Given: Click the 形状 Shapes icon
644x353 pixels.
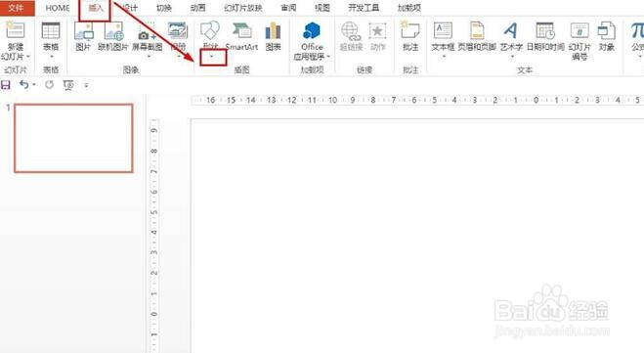Looking at the screenshot, I should point(210,30).
